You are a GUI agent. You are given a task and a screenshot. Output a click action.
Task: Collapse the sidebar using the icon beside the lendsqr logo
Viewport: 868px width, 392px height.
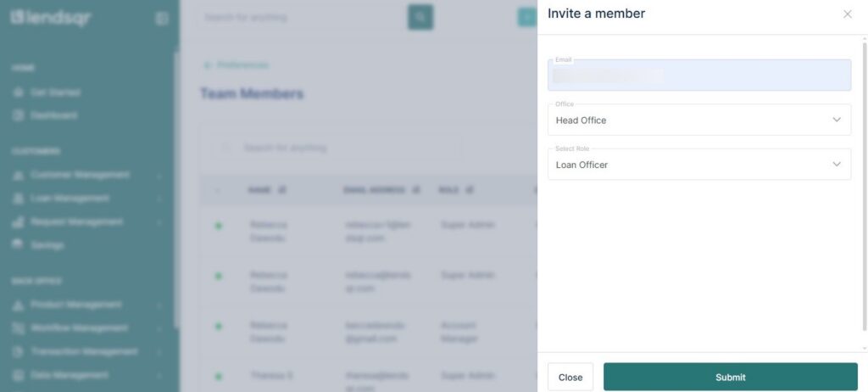click(161, 18)
